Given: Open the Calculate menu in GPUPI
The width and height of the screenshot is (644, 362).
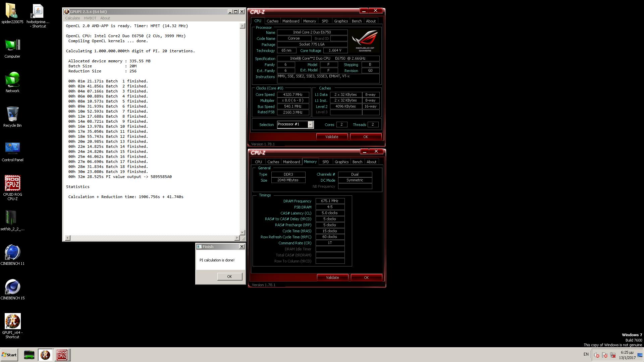Looking at the screenshot, I should pyautogui.click(x=72, y=18).
